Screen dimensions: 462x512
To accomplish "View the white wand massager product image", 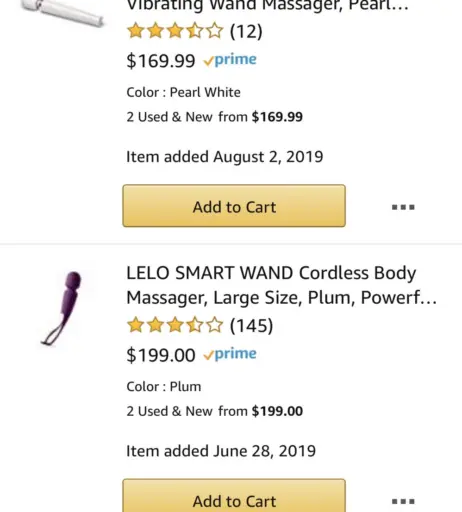I will [62, 13].
